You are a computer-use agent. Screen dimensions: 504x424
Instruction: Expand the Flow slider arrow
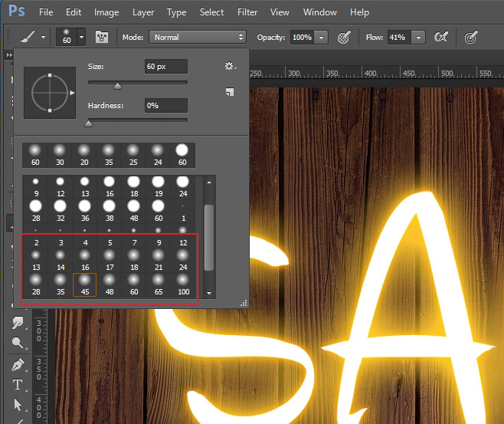(418, 38)
